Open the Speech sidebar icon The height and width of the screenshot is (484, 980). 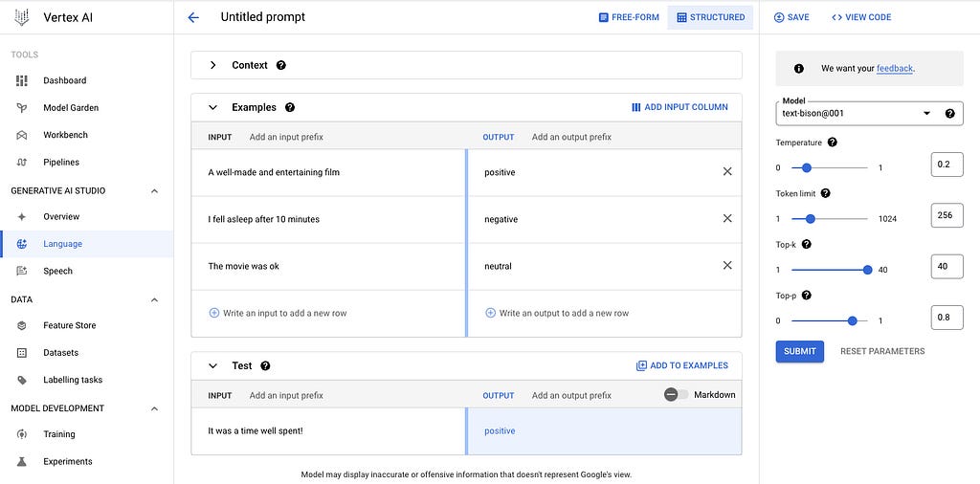(x=21, y=271)
